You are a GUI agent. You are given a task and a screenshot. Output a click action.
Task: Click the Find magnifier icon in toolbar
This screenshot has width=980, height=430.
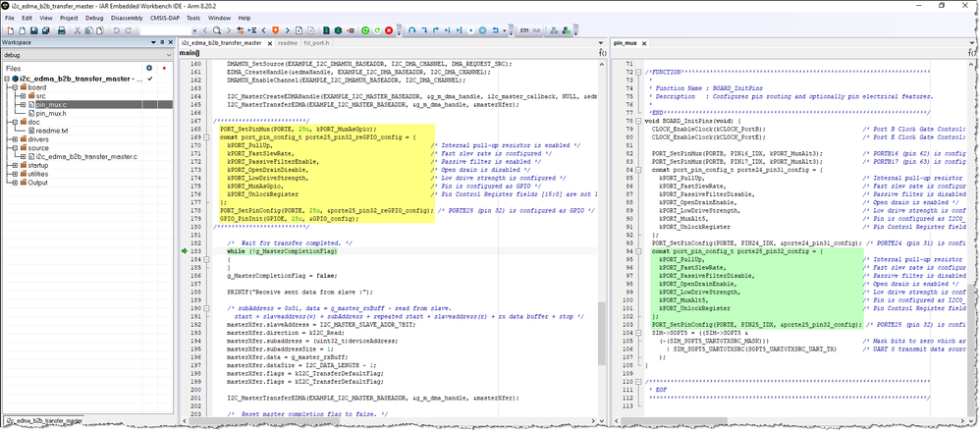[x=217, y=30]
